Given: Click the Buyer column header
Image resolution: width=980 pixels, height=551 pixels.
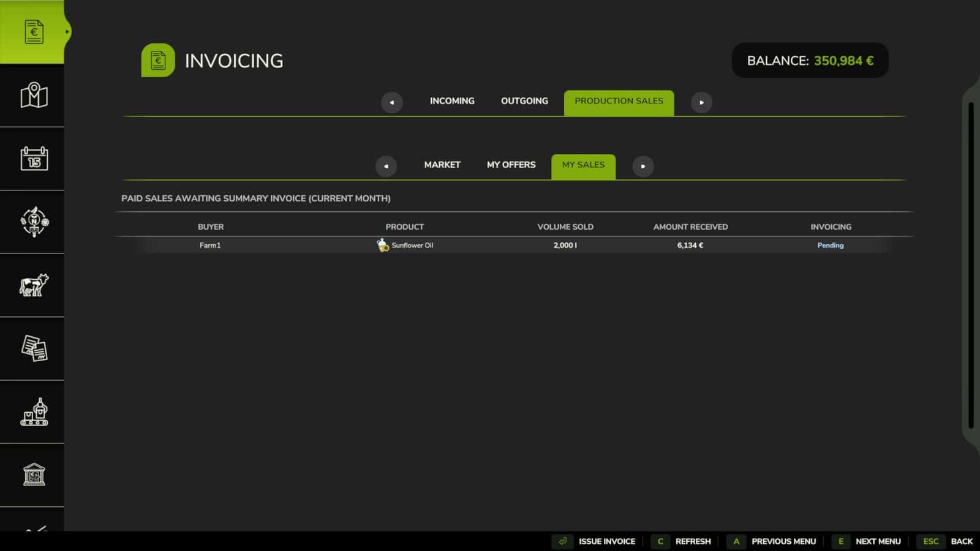Looking at the screenshot, I should [x=211, y=227].
